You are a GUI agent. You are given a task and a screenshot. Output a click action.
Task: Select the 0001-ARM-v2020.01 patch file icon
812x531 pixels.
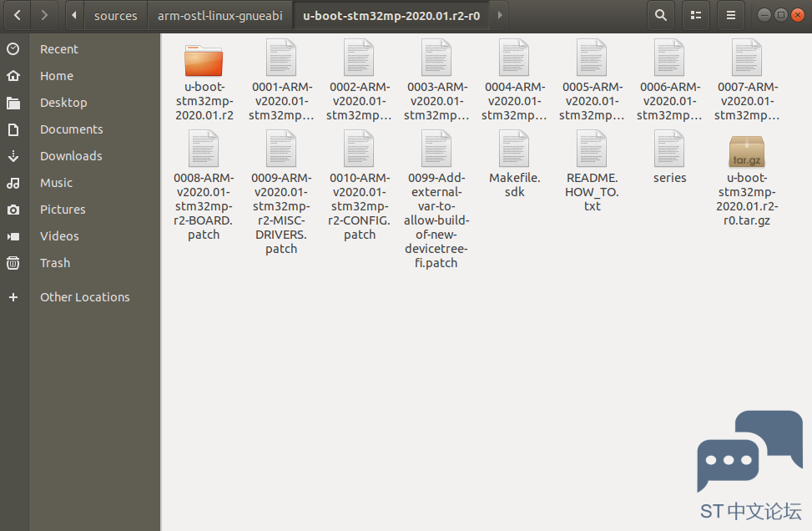(281, 58)
